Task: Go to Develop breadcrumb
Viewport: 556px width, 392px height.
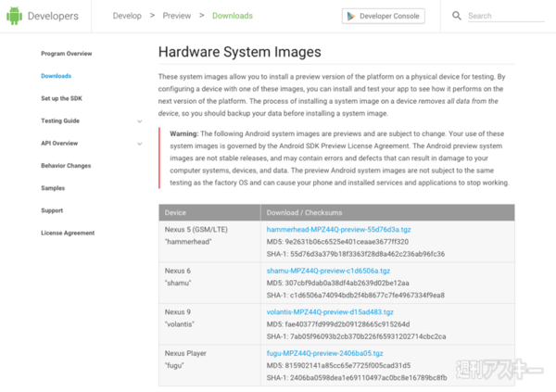Action: (x=127, y=16)
